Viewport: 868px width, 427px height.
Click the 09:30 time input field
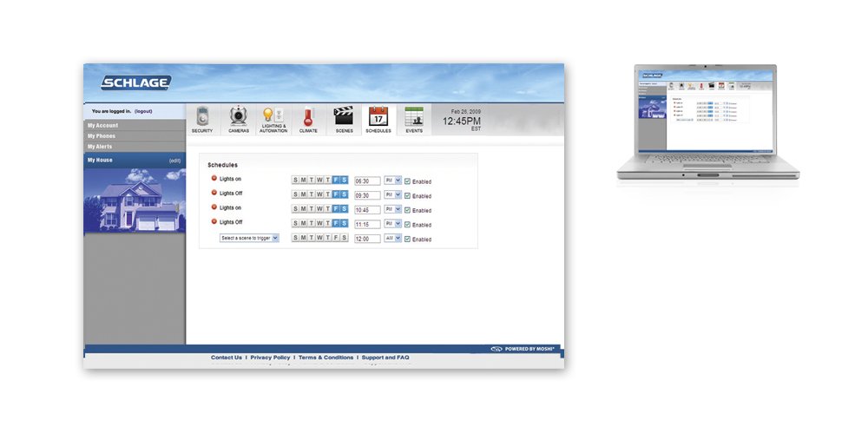click(x=367, y=195)
